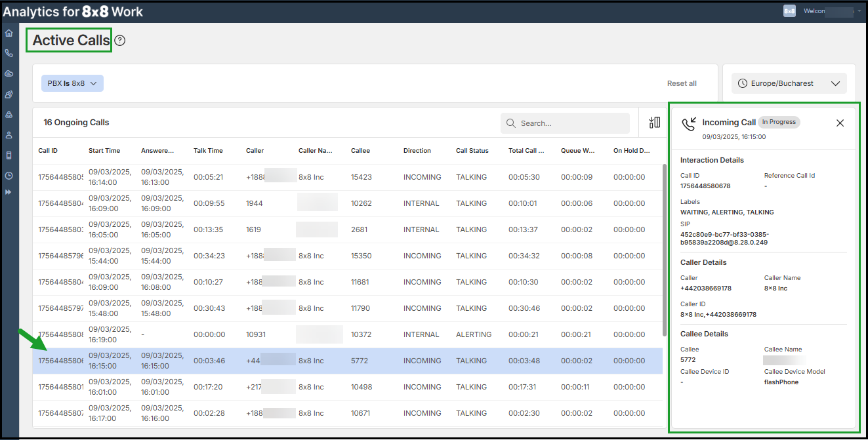This screenshot has width=868, height=440.
Task: Open the user groups sidebar icon
Action: pos(9,94)
